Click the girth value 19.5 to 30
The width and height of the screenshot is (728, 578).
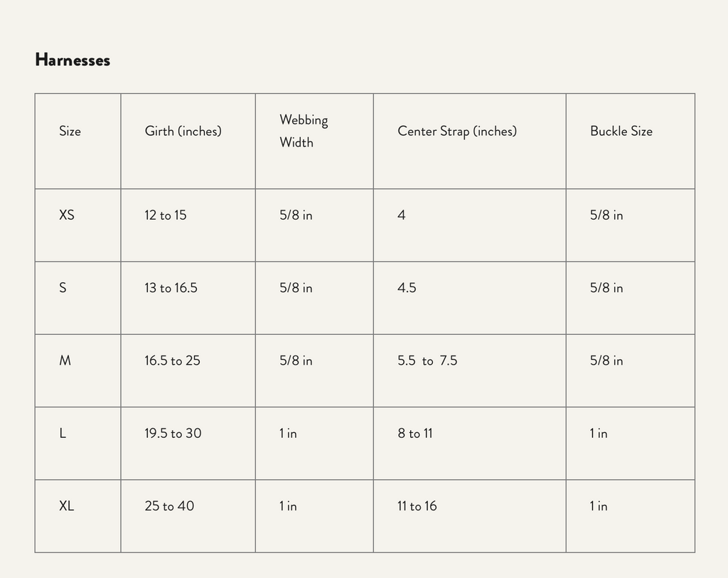(173, 433)
